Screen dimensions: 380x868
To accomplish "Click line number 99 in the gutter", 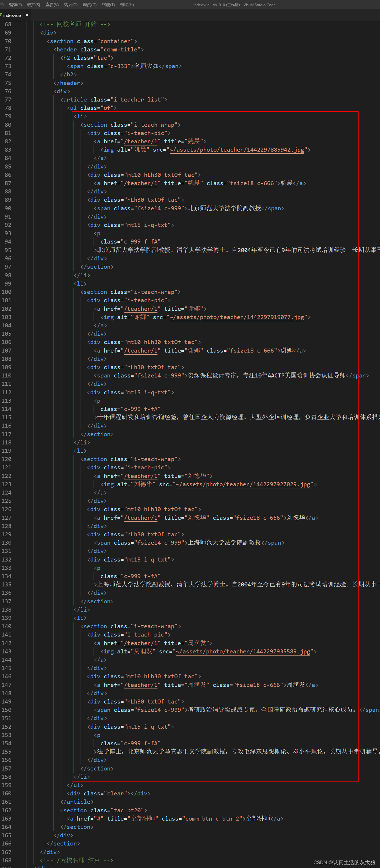I will (8, 284).
